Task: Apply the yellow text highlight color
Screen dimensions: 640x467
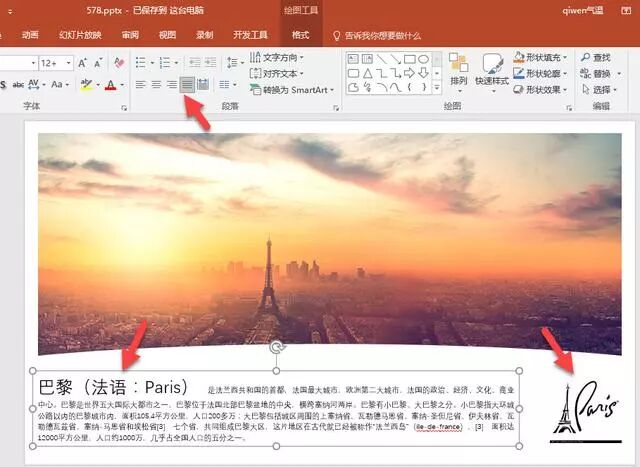Action: tap(86, 85)
